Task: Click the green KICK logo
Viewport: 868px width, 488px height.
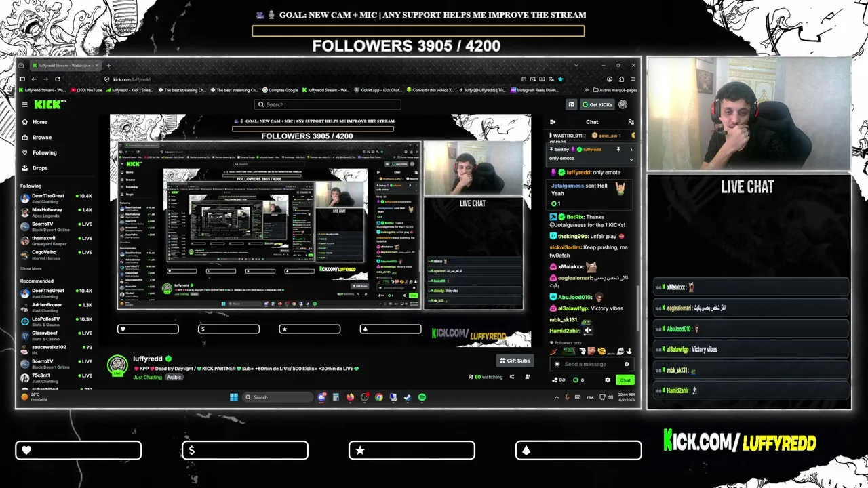Action: click(49, 104)
